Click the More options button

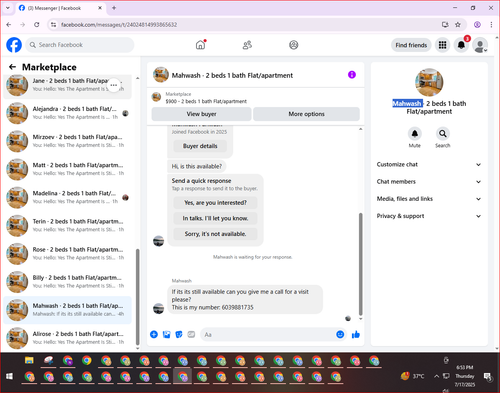coord(306,114)
